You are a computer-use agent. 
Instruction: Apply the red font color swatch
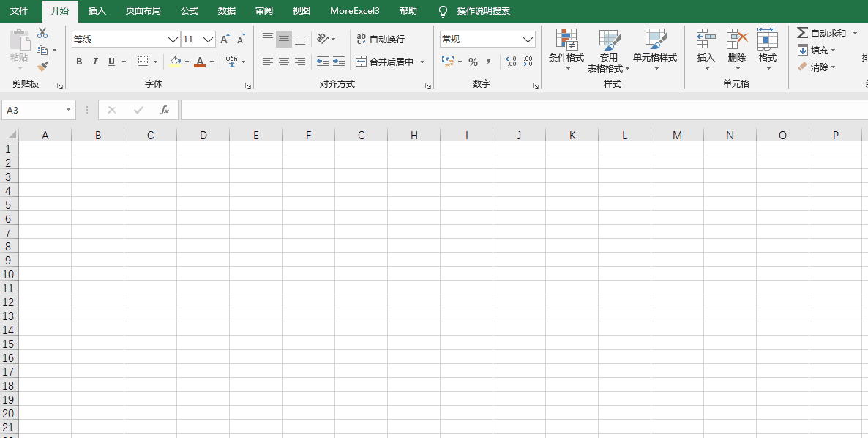point(200,62)
